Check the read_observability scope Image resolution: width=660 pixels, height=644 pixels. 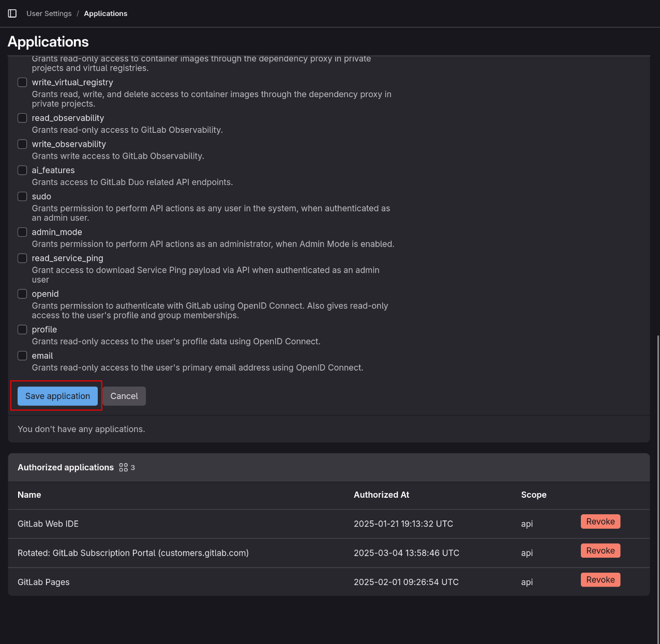point(22,118)
